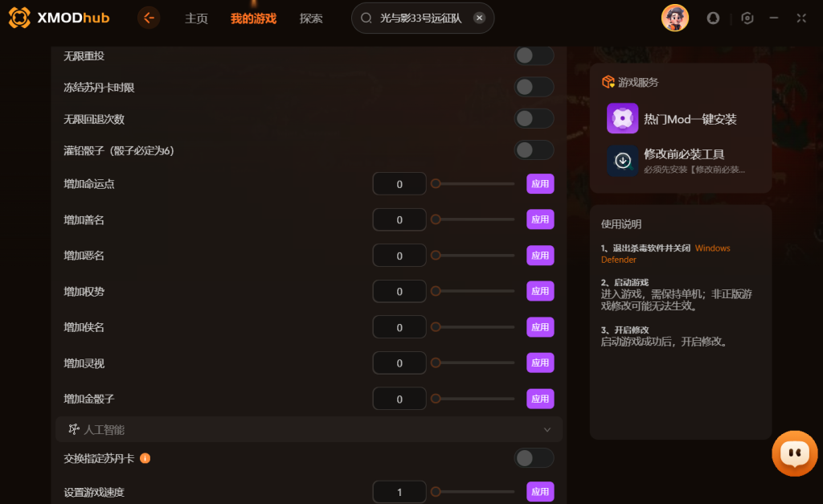Open the orange chat assistant bubble
Screen dimensions: 823x504
(x=794, y=453)
